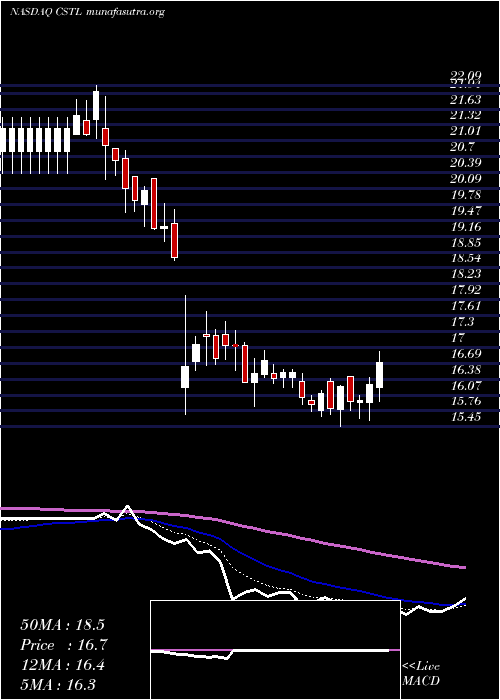Click the 19.47 price axis label

[465, 211]
